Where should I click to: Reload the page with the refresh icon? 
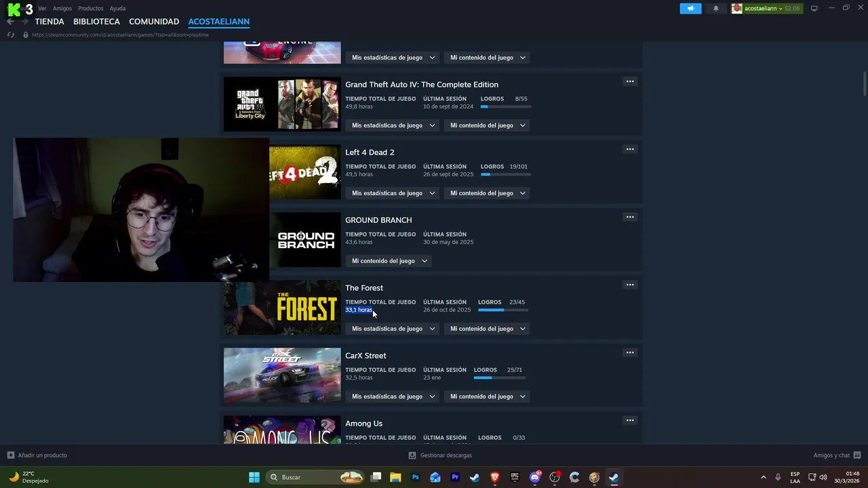pos(11,35)
